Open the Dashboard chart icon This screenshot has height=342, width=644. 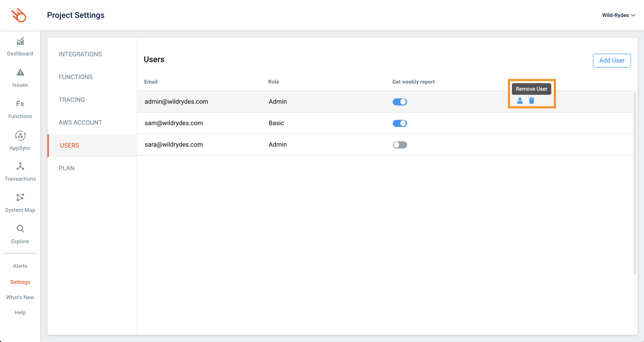click(20, 41)
